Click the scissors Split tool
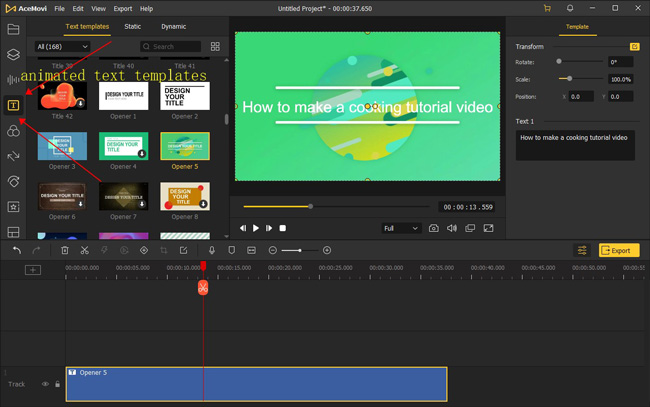 85,250
